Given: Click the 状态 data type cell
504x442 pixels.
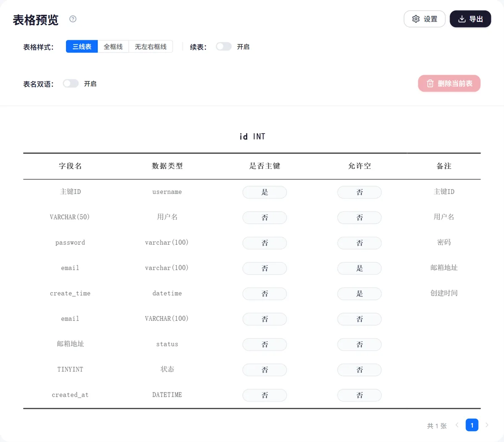Looking at the screenshot, I should (x=167, y=369).
